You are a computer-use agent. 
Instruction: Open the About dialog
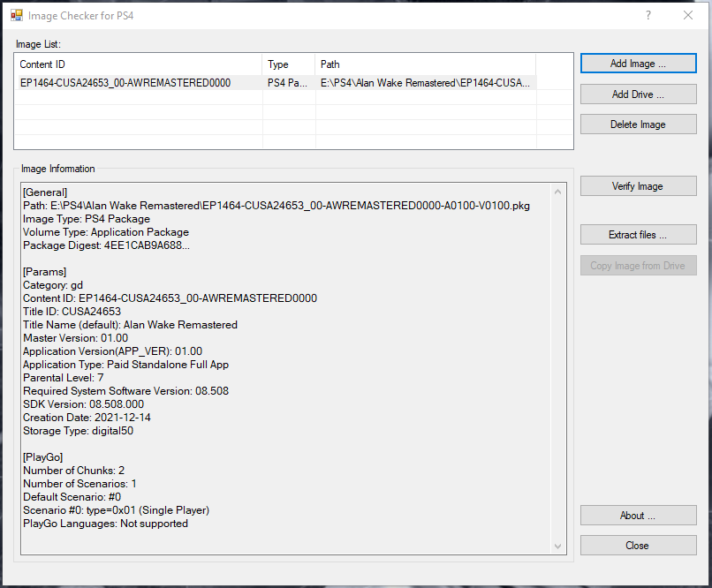pyautogui.click(x=638, y=516)
